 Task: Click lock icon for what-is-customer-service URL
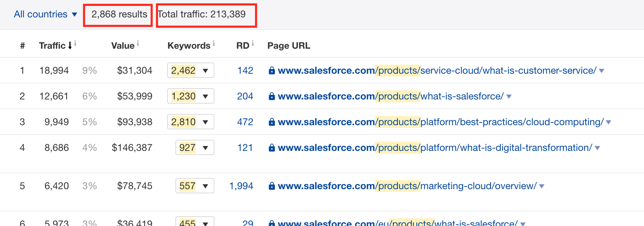(272, 71)
